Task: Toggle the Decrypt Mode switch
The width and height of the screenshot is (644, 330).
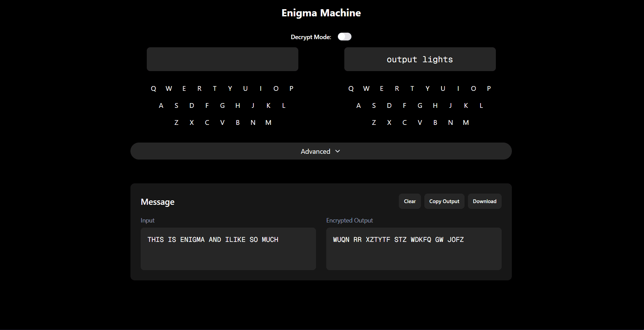Action: (x=344, y=37)
